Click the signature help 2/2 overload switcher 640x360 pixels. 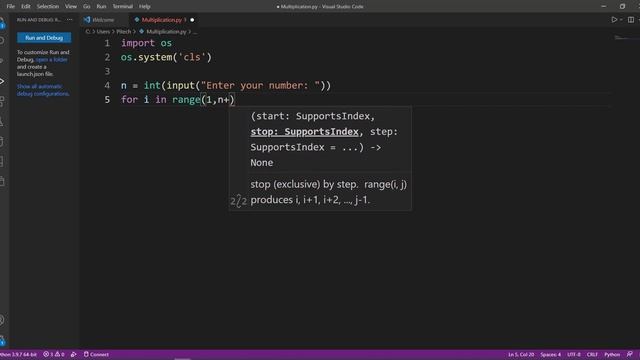click(239, 201)
